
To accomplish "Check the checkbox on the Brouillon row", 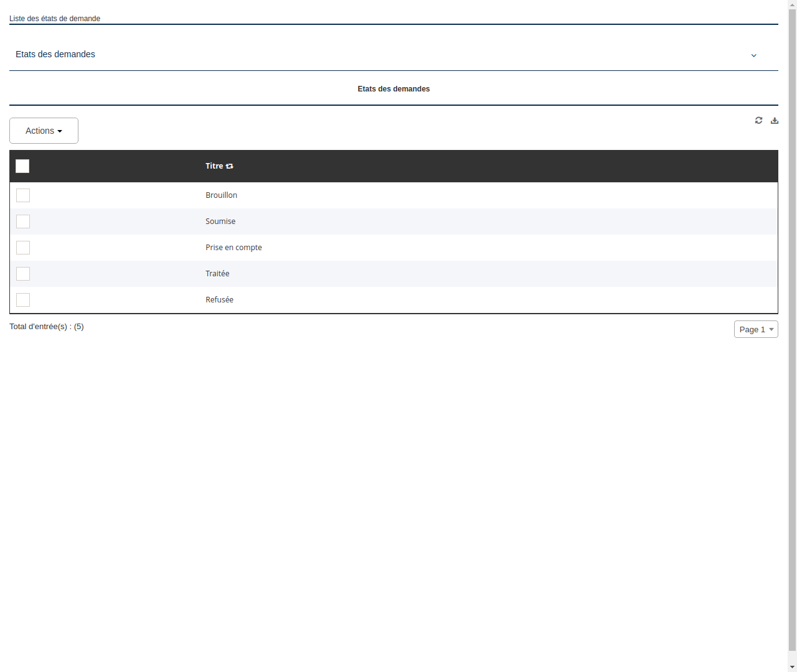I will 23,195.
